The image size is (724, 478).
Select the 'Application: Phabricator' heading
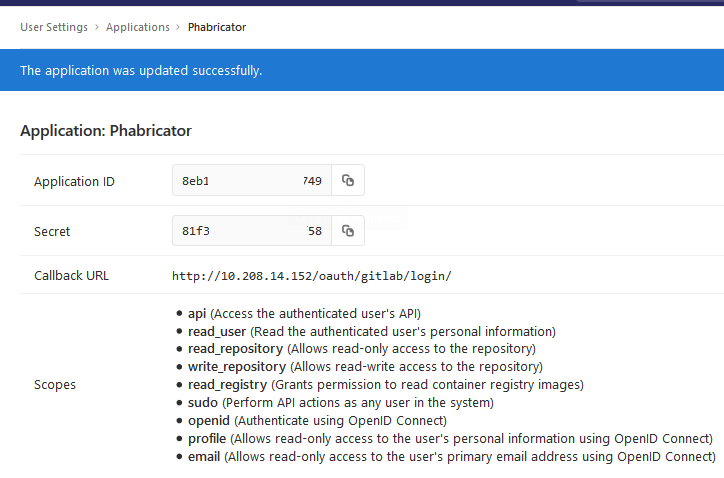(106, 131)
